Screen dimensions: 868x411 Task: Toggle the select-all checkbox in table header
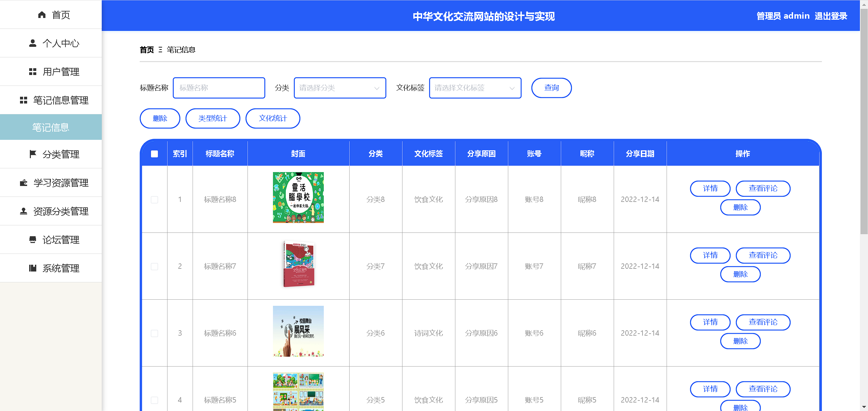point(154,154)
